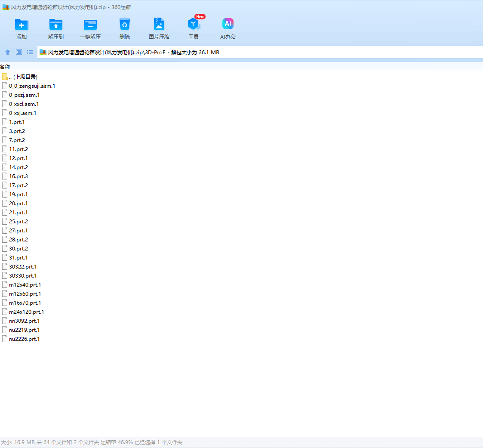Image resolution: width=483 pixels, height=448 pixels.
Task: Select file 27.prt.1
Action: [18, 231]
